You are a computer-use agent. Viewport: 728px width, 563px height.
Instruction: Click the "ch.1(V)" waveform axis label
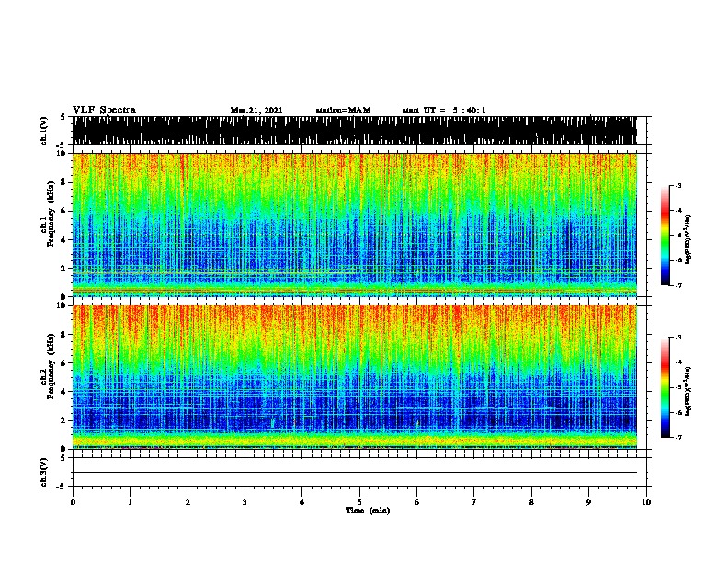coord(43,131)
